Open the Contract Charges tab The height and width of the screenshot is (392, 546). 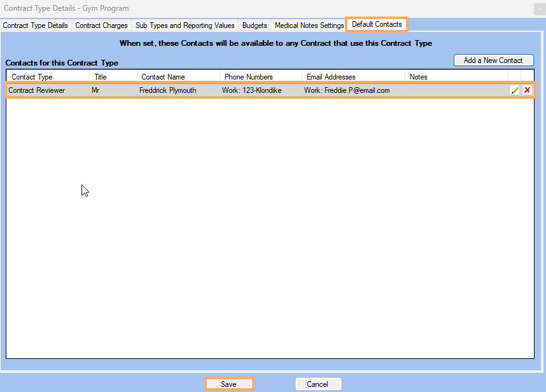101,25
